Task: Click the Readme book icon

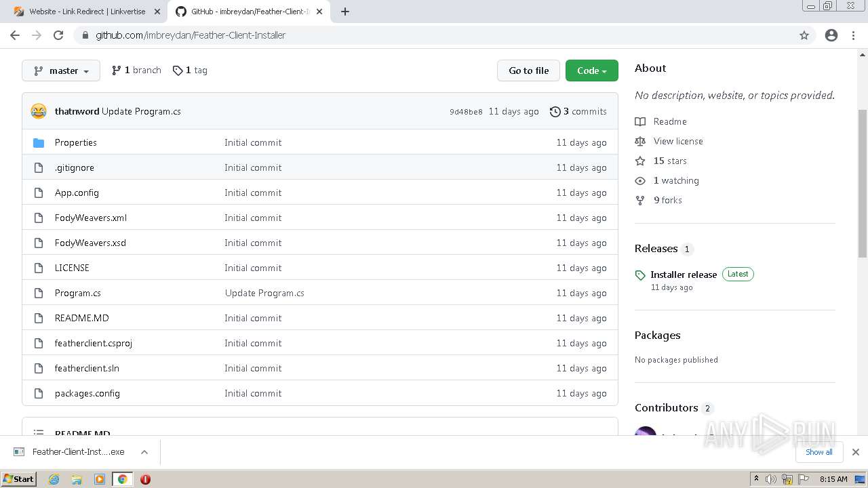Action: click(640, 121)
